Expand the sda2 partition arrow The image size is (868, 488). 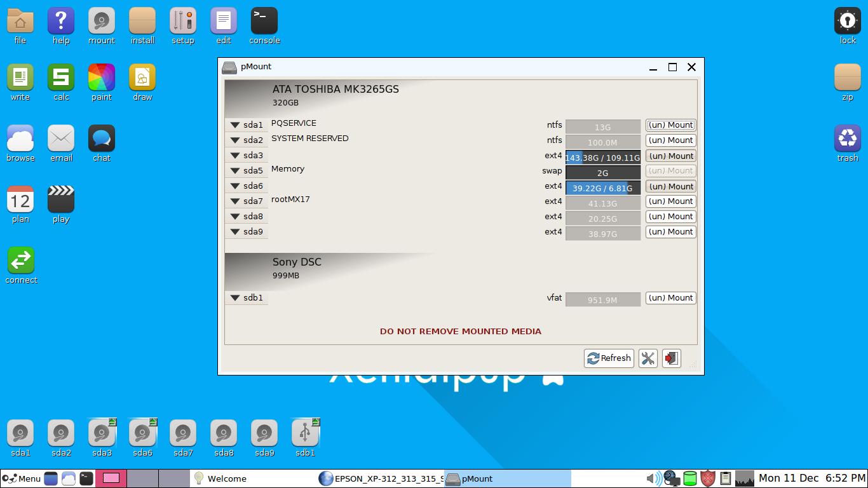coord(234,140)
